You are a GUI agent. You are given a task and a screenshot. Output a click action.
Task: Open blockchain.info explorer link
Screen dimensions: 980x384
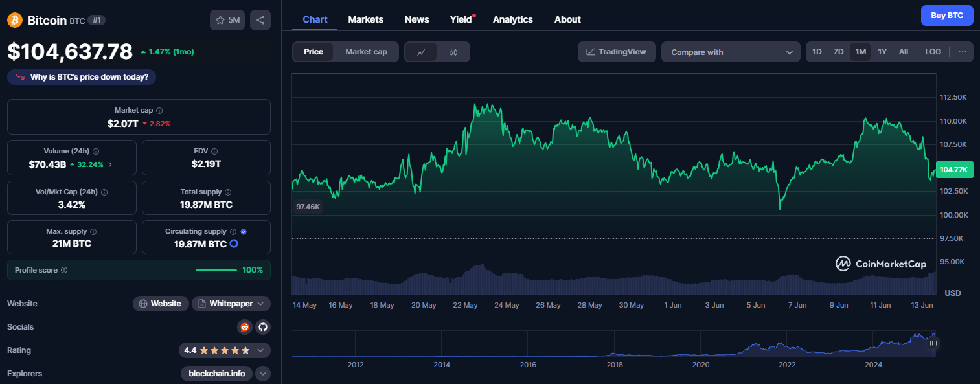(216, 374)
